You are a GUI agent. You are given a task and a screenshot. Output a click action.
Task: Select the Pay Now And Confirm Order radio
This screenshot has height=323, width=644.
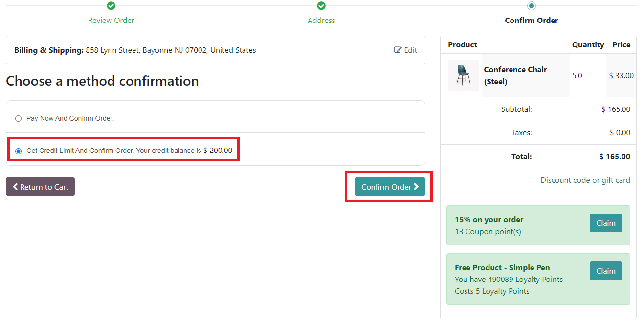click(x=19, y=118)
